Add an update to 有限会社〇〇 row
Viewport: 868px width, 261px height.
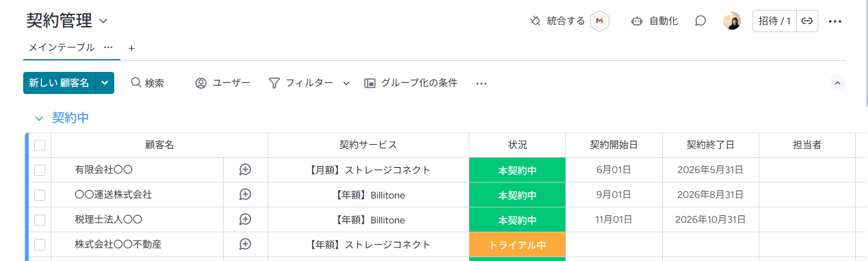245,170
